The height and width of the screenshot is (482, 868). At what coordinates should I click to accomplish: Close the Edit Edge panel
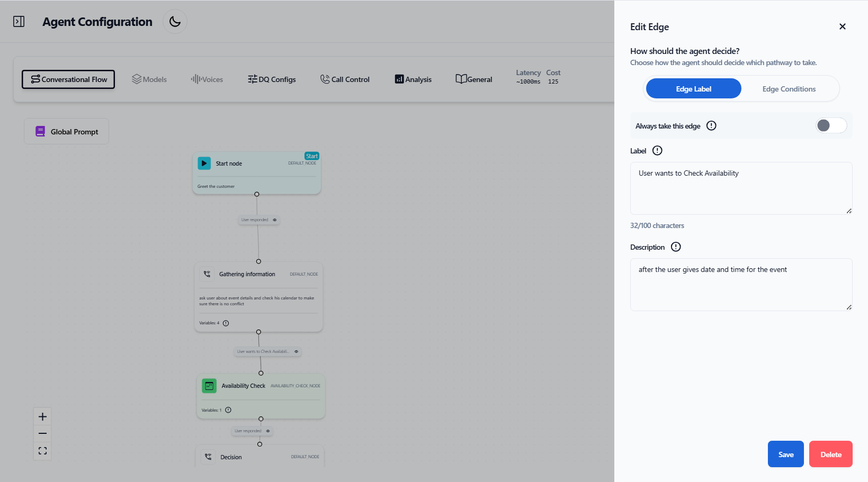click(x=842, y=26)
